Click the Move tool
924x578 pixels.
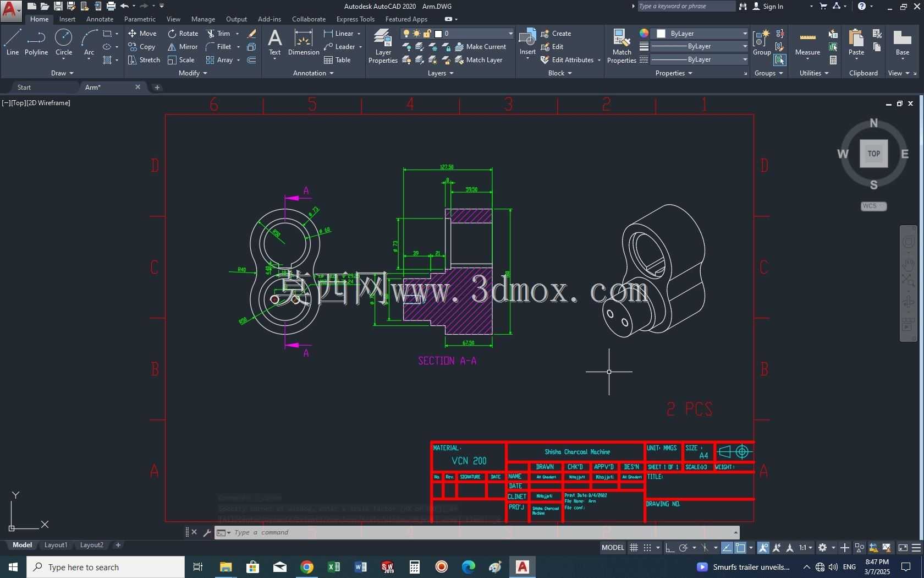coord(142,34)
